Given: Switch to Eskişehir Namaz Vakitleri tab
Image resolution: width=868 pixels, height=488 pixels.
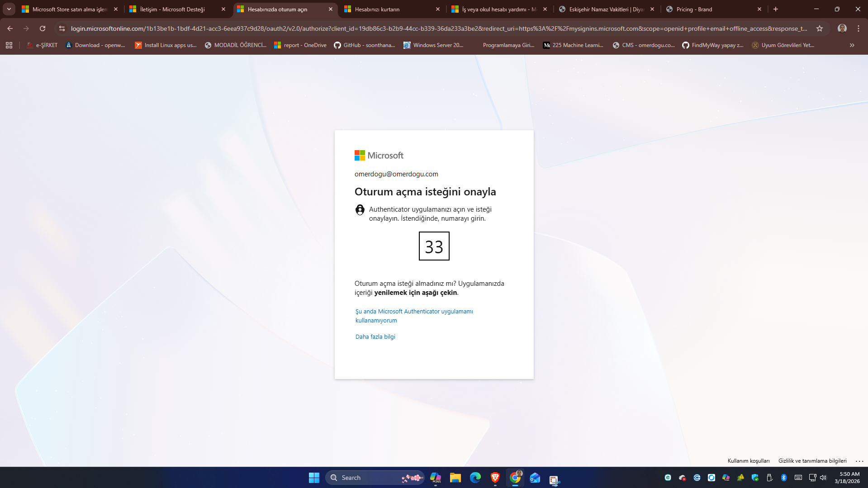Looking at the screenshot, I should click(607, 9).
